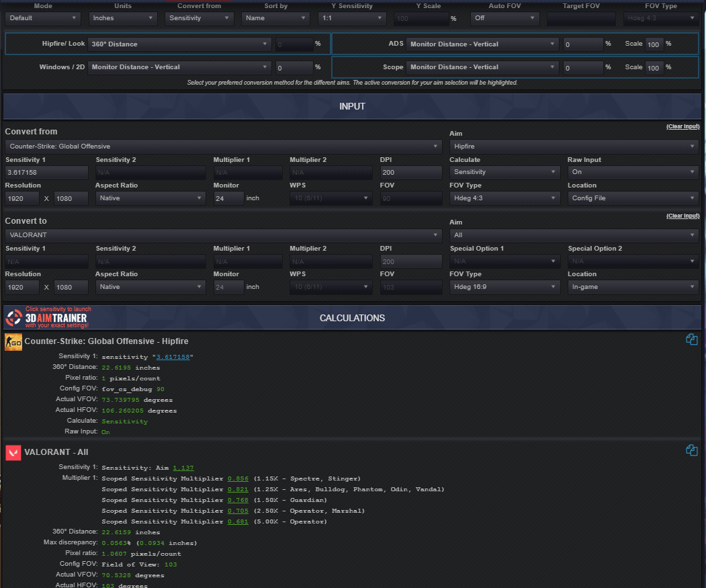Open the Y Sensitivity 1:1 dropdown

[x=352, y=18]
